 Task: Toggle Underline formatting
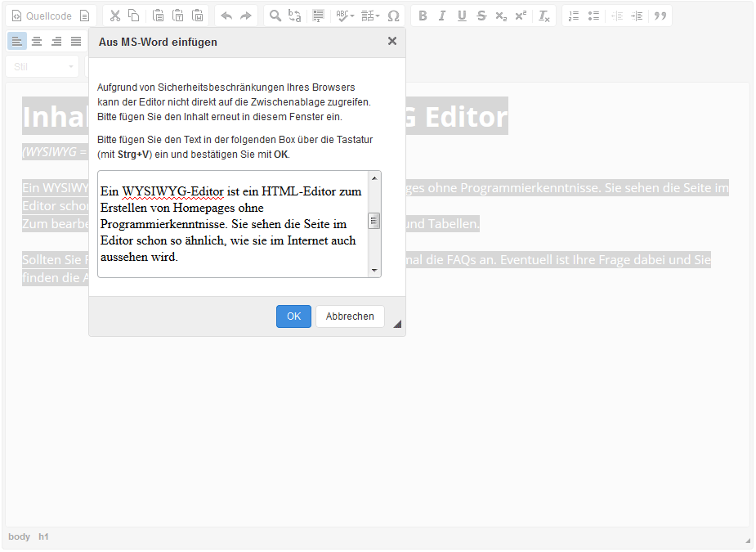coord(462,16)
